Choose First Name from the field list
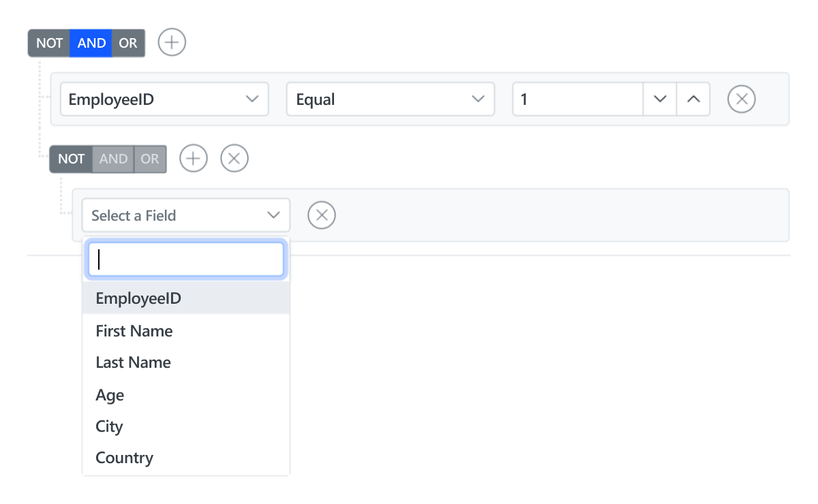Image resolution: width=818 pixels, height=504 pixels. click(x=134, y=330)
